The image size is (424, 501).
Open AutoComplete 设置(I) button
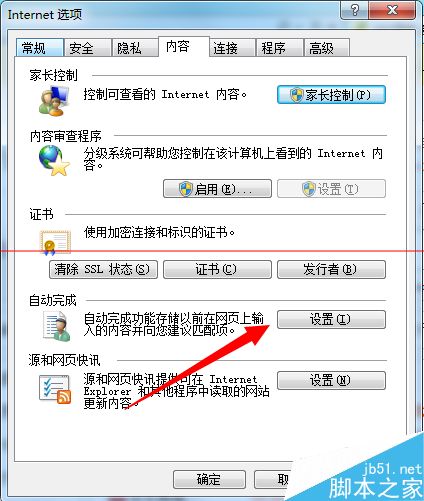[x=331, y=320]
